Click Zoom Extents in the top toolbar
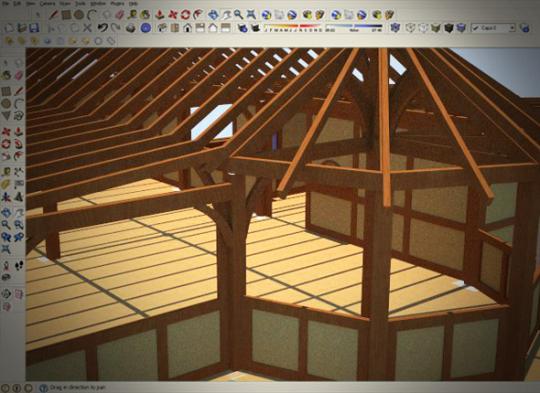The width and height of the screenshot is (540, 393). click(251, 15)
